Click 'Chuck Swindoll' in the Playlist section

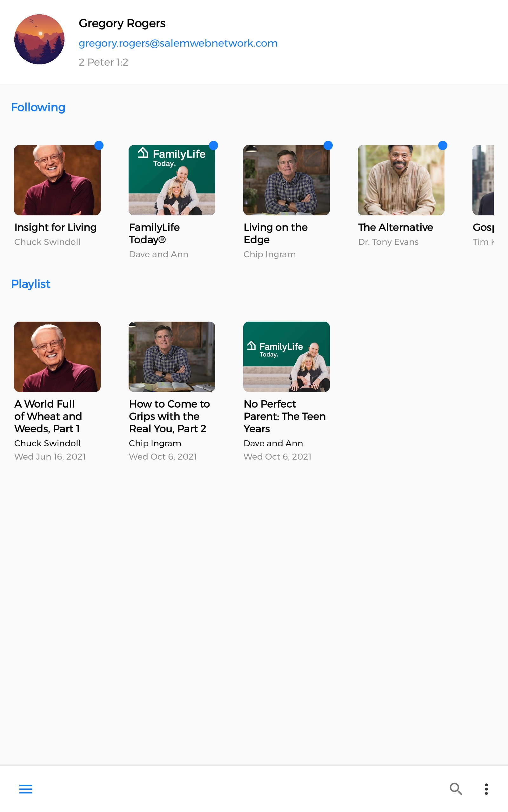pos(47,443)
